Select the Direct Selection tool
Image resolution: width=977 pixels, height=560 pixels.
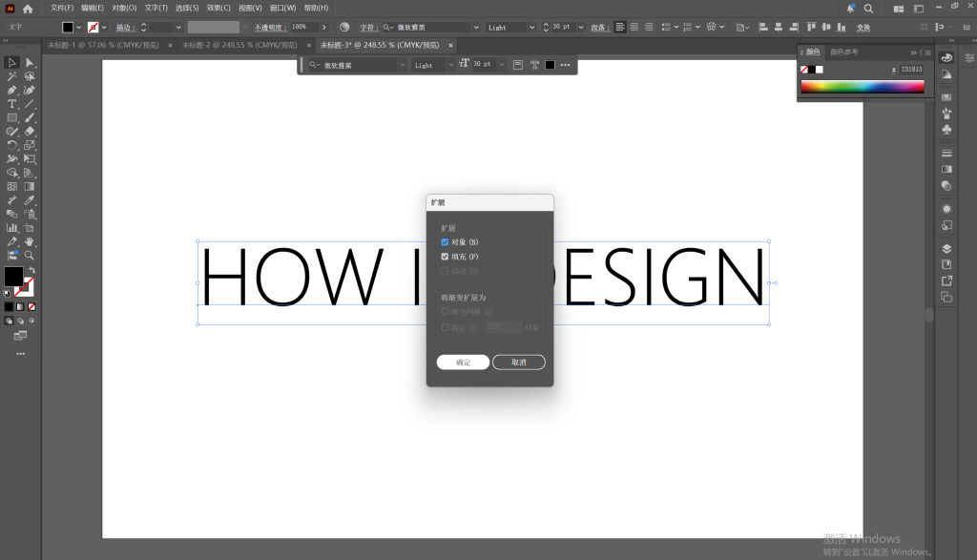tap(30, 62)
